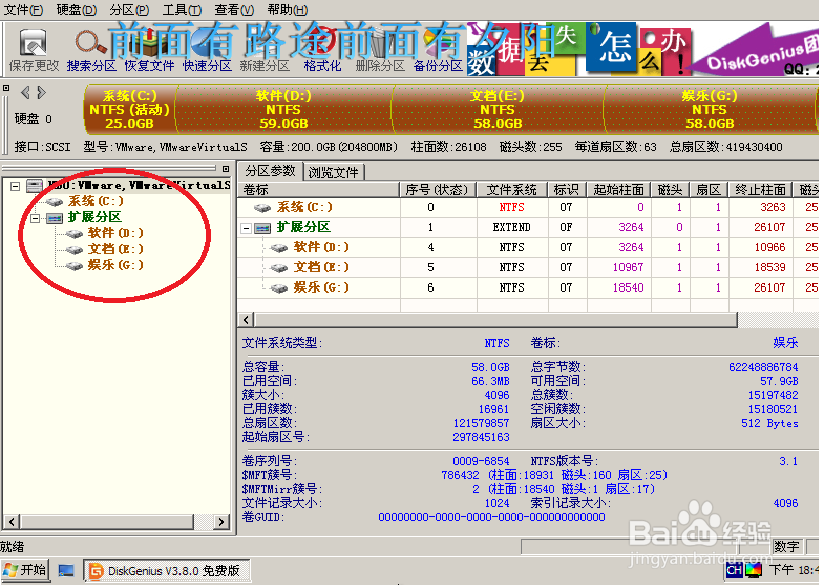Click the 起始柱面 column header
This screenshot has height=587, width=819.
click(x=618, y=190)
